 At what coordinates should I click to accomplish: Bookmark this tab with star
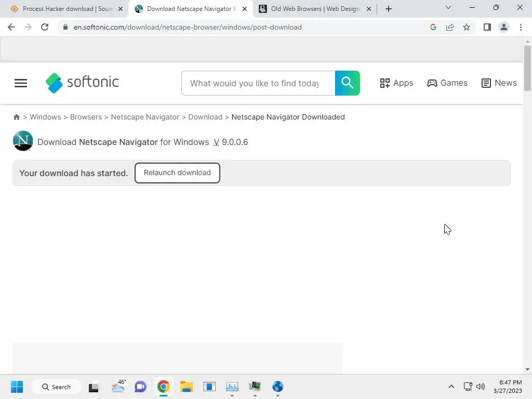point(467,27)
